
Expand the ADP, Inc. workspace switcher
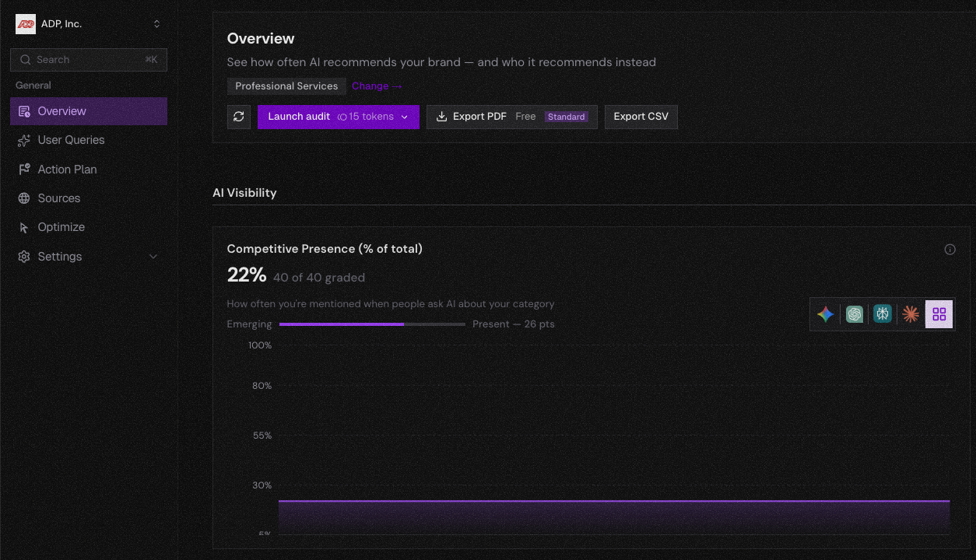(156, 24)
